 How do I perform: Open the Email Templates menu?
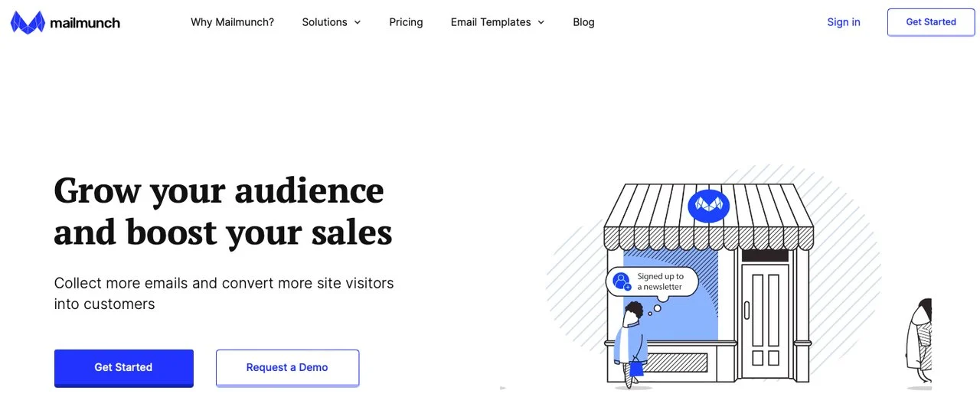(491, 22)
